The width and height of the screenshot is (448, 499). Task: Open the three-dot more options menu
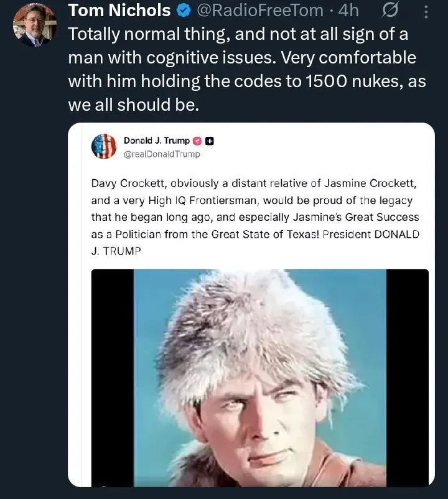[426, 11]
